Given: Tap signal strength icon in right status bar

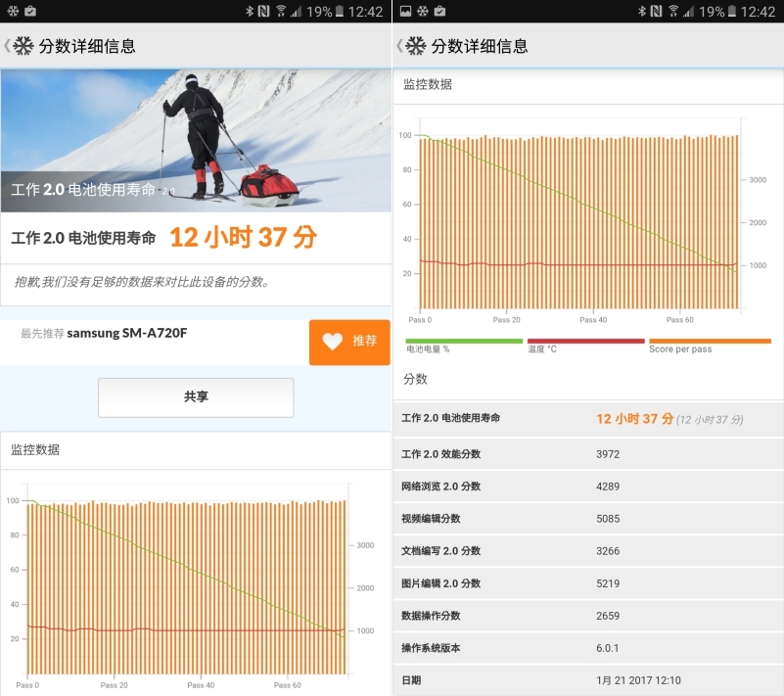Looking at the screenshot, I should pos(688,11).
